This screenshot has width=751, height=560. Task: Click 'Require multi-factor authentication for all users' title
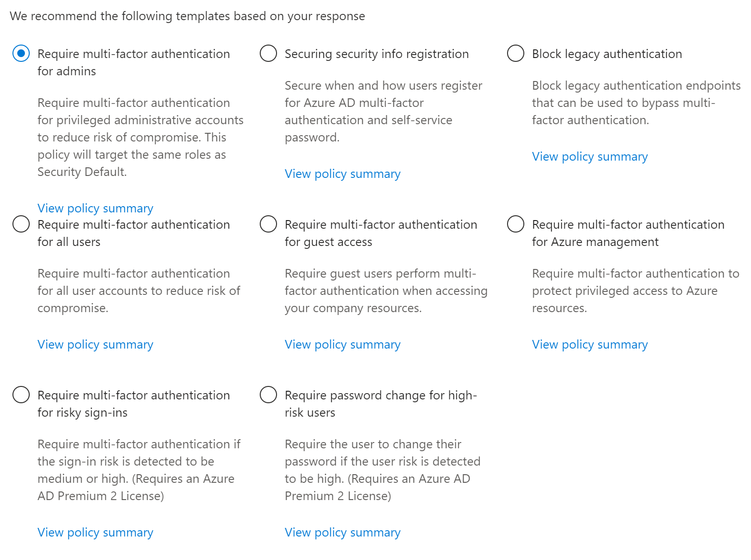[x=134, y=233]
